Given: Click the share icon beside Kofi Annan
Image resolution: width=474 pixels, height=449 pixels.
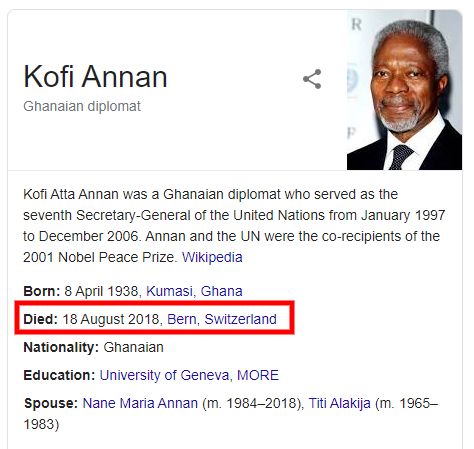Looking at the screenshot, I should coord(312,79).
